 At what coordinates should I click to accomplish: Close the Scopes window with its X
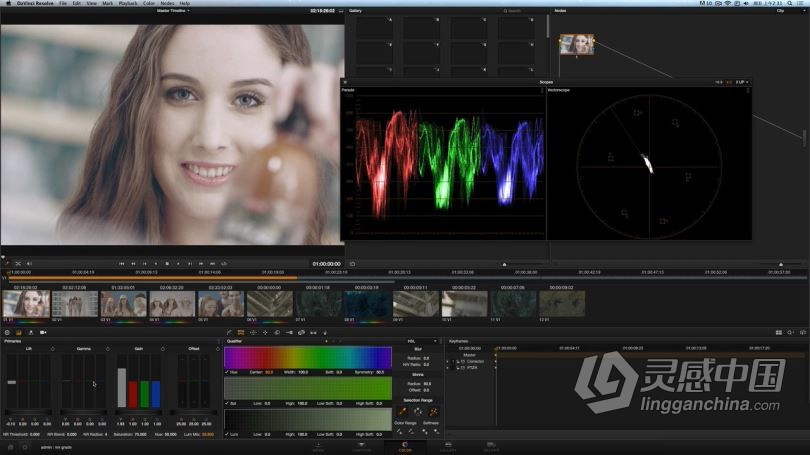click(345, 82)
